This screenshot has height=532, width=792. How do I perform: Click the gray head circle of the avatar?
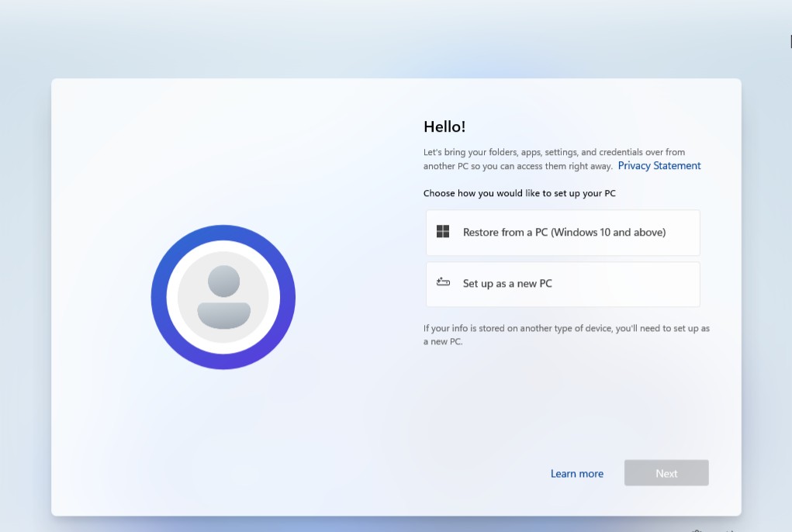click(x=223, y=281)
